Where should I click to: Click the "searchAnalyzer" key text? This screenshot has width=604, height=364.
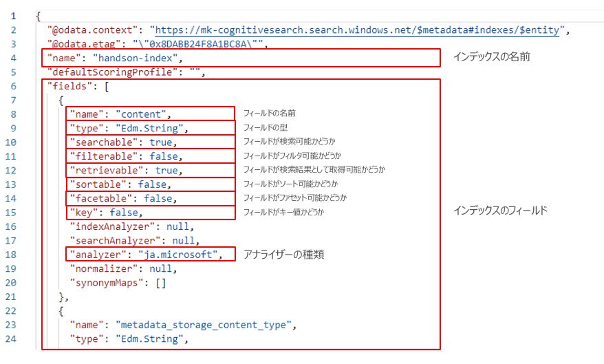click(115, 241)
